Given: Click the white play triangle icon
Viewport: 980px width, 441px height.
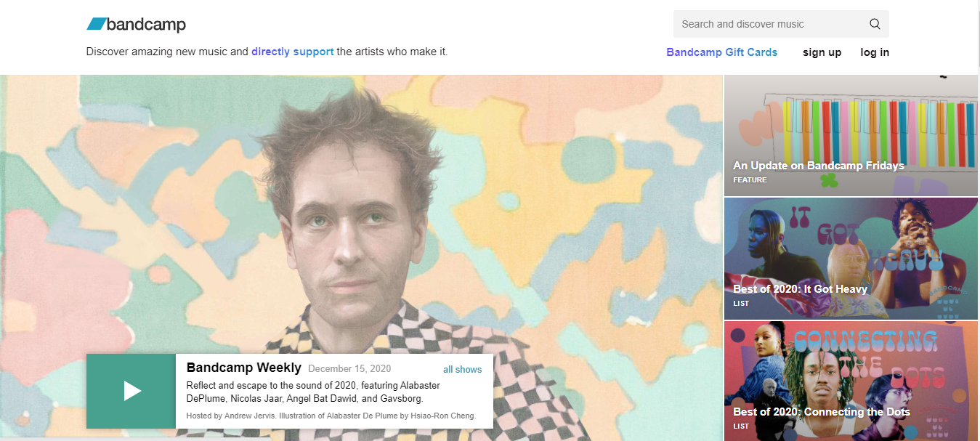Looking at the screenshot, I should click(x=132, y=391).
